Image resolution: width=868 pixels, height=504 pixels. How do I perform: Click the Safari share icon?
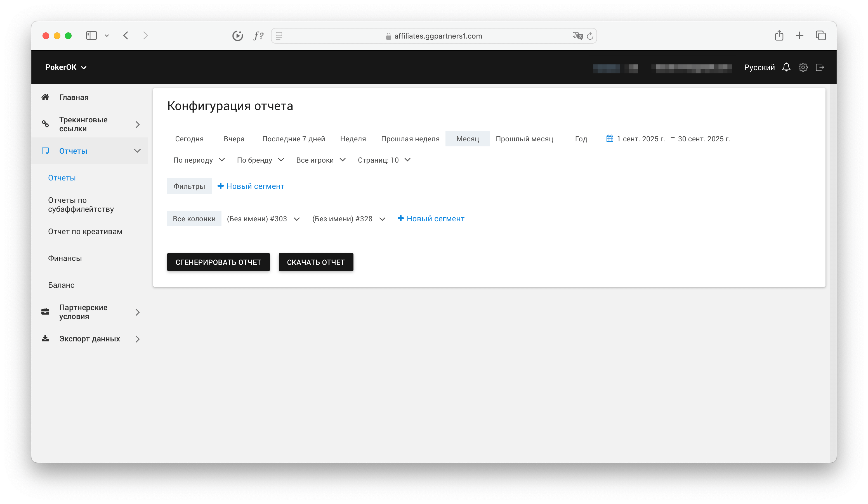779,35
